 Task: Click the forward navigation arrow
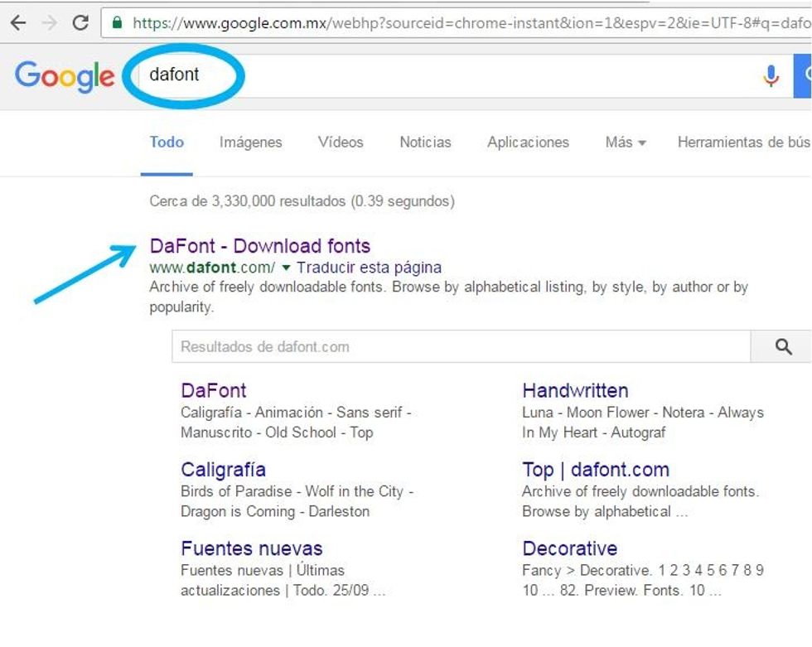pyautogui.click(x=48, y=22)
